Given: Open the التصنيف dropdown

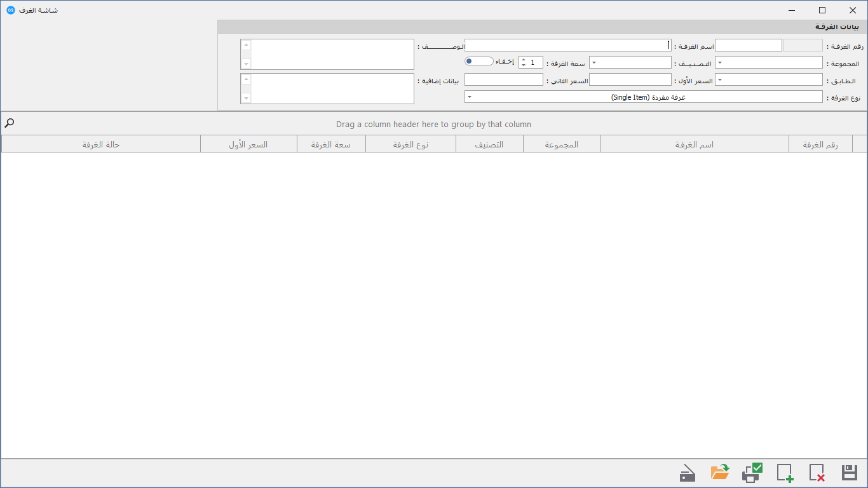Looking at the screenshot, I should [x=593, y=63].
